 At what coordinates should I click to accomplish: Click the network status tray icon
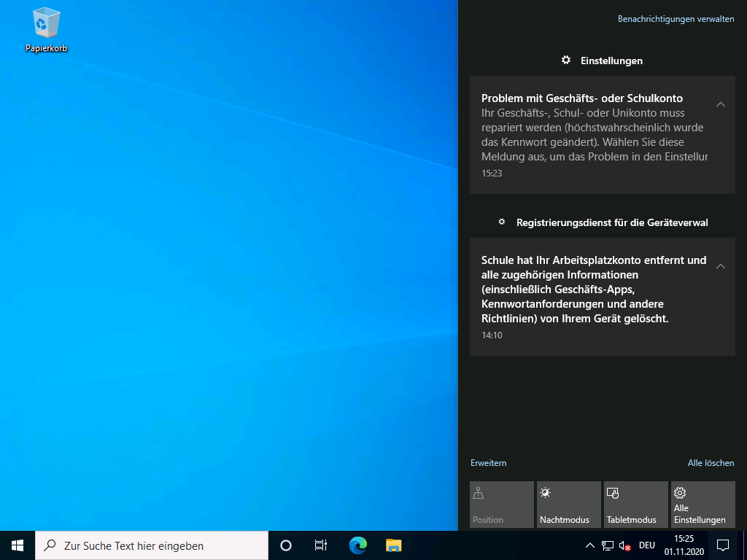(608, 545)
